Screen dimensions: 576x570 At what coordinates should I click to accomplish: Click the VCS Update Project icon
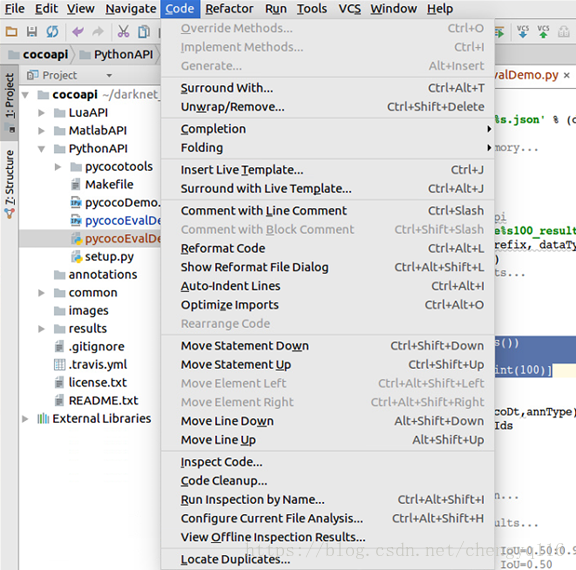523,32
